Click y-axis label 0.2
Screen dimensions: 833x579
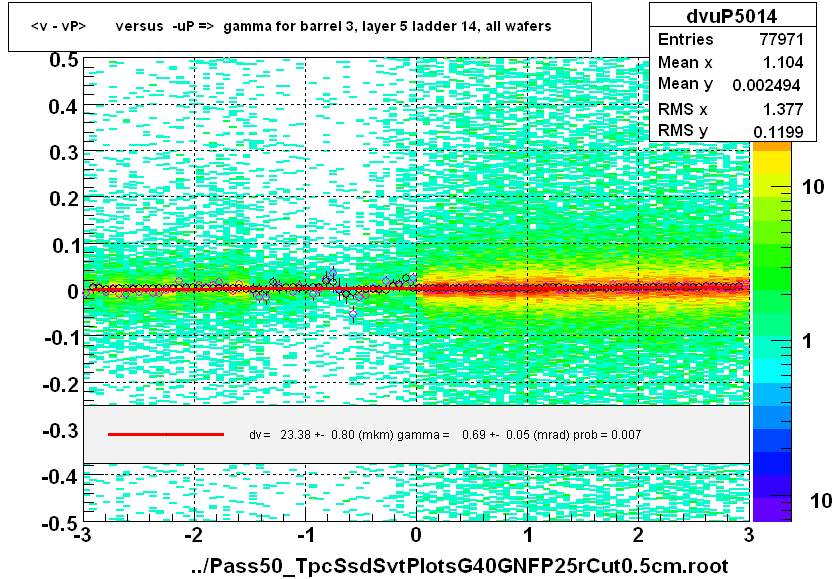click(63, 199)
